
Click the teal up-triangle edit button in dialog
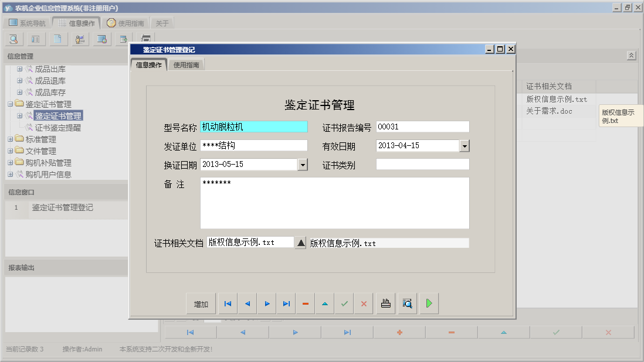(x=325, y=304)
